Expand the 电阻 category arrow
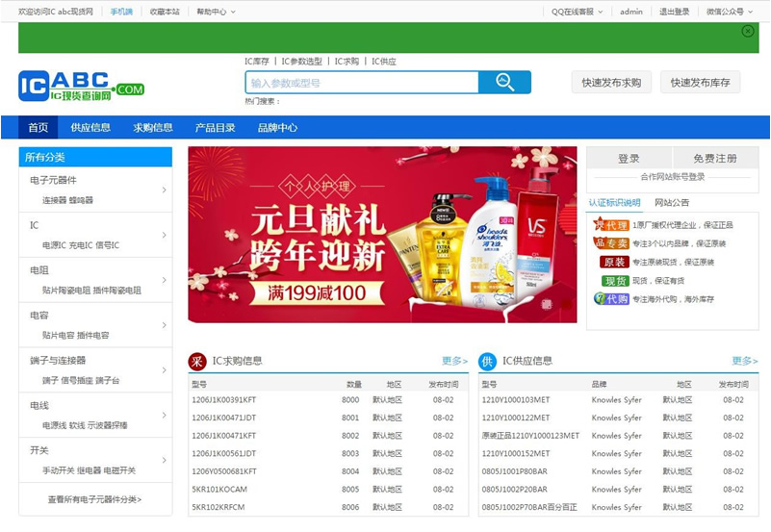This screenshot has width=771, height=532. pyautogui.click(x=165, y=280)
